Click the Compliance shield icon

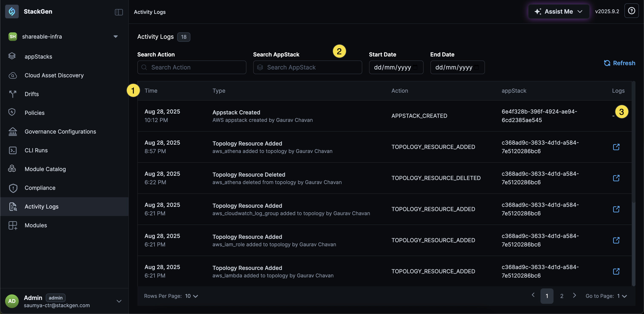click(x=13, y=188)
